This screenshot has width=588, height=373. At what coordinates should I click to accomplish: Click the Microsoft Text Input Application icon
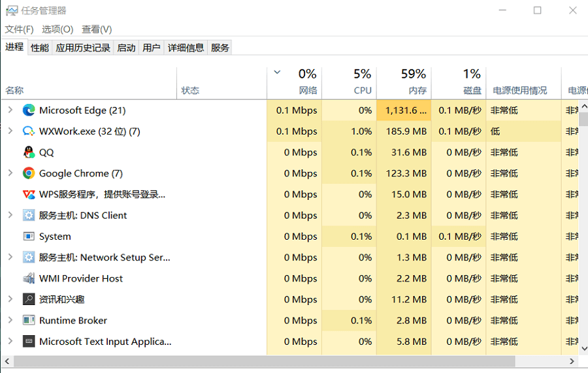[x=29, y=341]
